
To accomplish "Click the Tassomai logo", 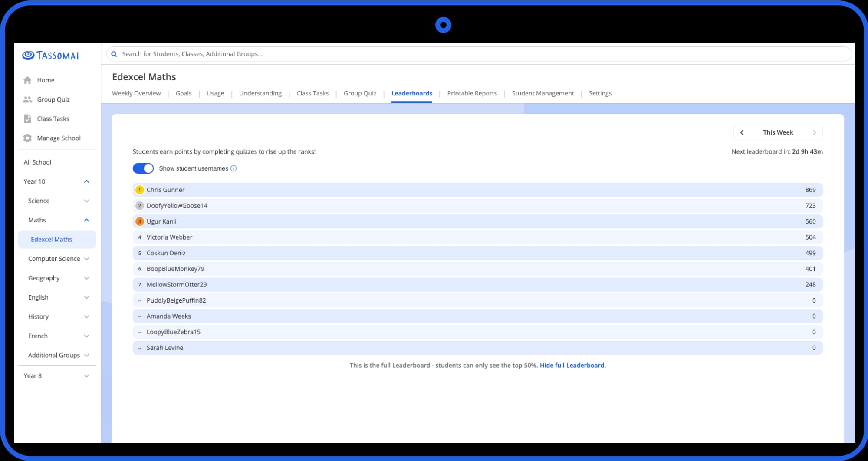I will (x=50, y=56).
